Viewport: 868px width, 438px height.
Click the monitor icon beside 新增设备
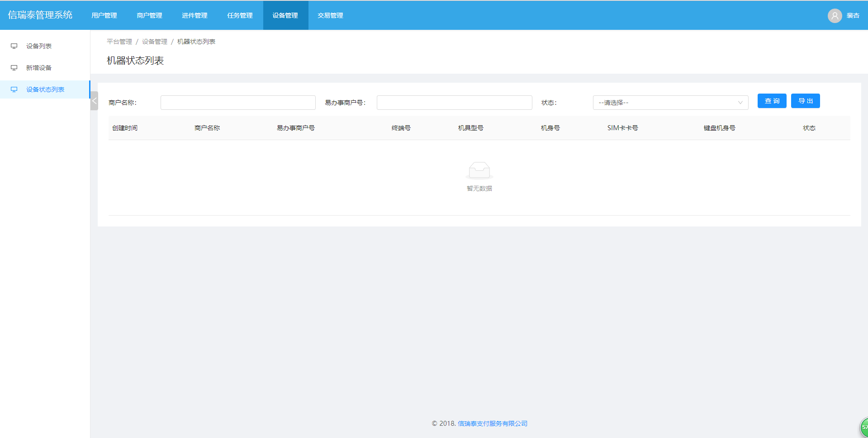point(14,68)
